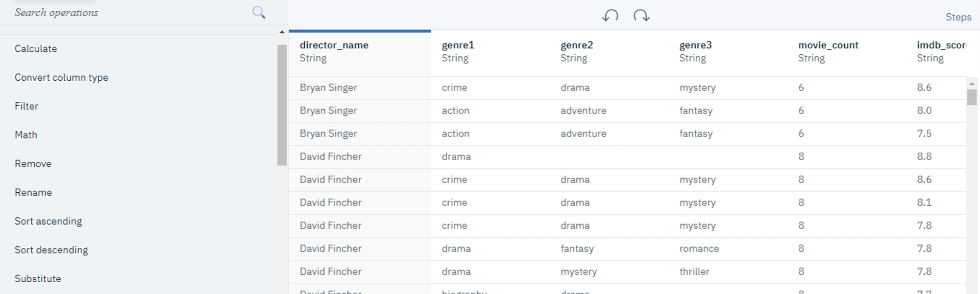Choose the Rename operation

point(33,192)
